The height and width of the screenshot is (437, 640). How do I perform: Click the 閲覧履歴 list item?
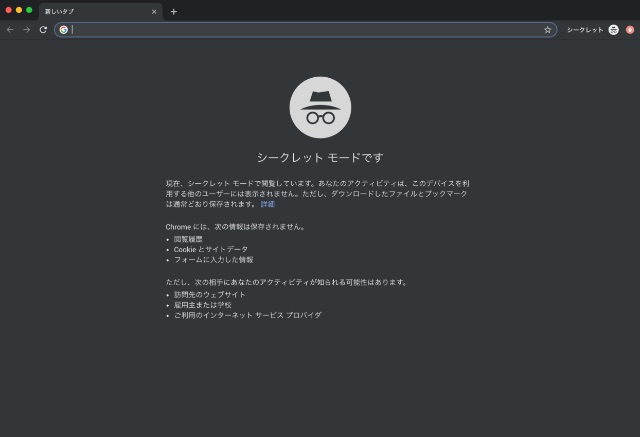pyautogui.click(x=188, y=239)
